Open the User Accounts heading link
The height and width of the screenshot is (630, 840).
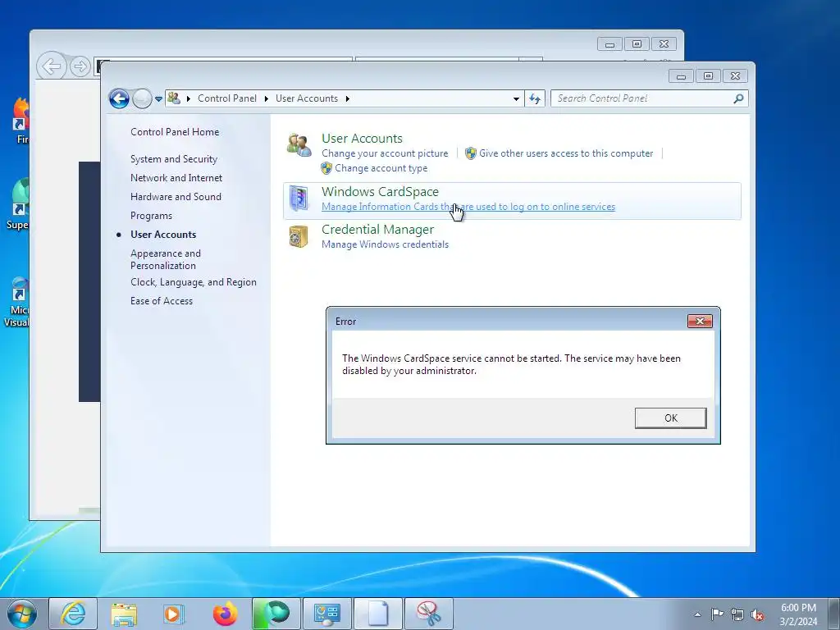[362, 138]
